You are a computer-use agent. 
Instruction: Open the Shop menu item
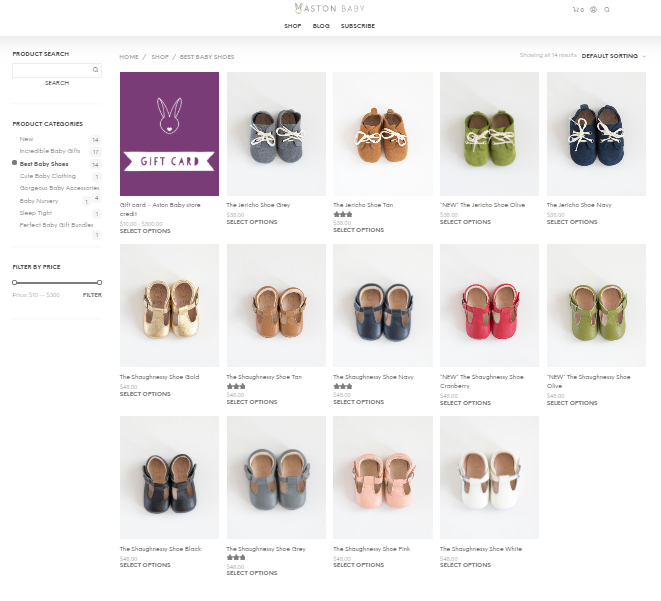[x=292, y=26]
